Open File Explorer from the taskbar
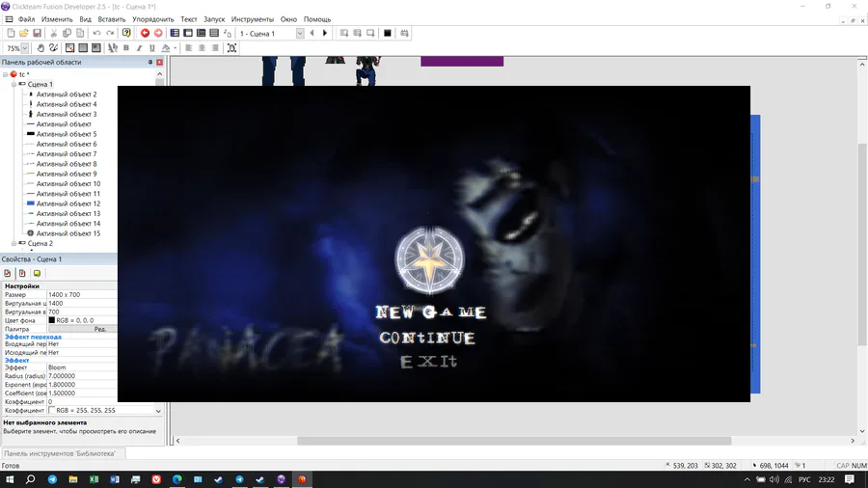Screen dimensions: 868x488 click(73, 479)
